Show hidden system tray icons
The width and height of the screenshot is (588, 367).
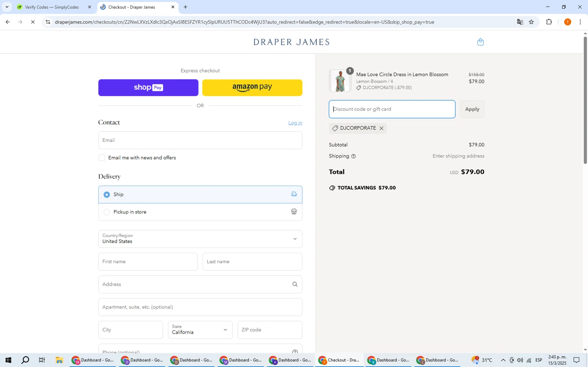503,360
